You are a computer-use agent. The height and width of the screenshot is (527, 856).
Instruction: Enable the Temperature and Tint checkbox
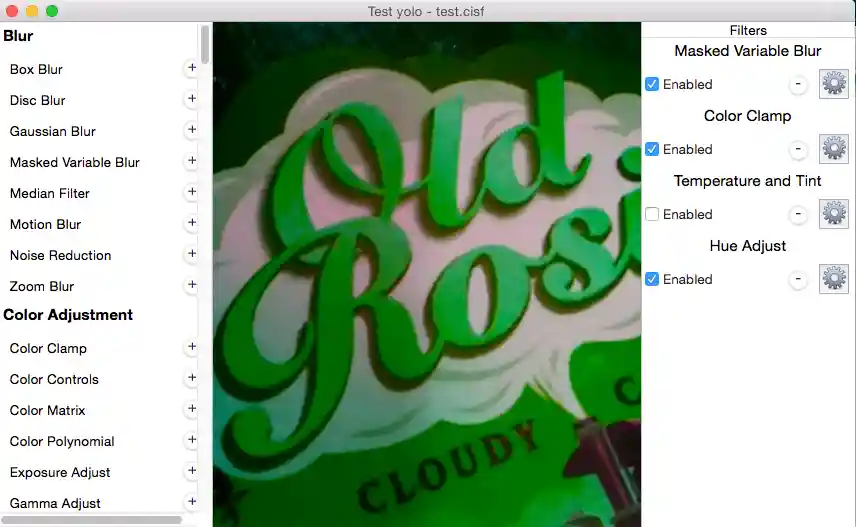(x=652, y=214)
